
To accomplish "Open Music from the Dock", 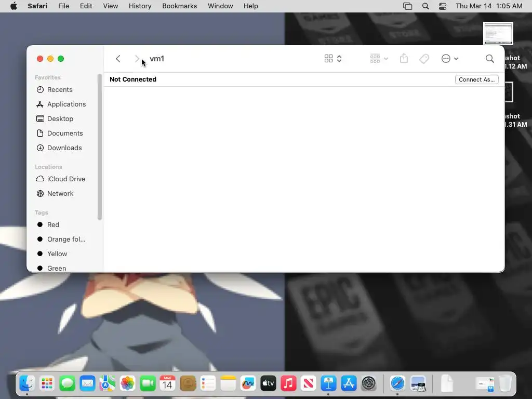I will (x=288, y=384).
